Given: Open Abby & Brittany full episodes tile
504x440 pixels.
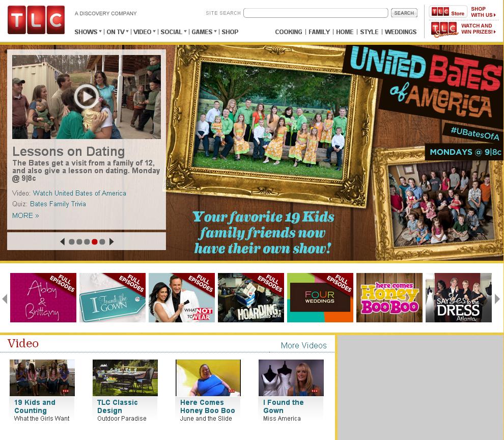Looking at the screenshot, I should point(43,297).
